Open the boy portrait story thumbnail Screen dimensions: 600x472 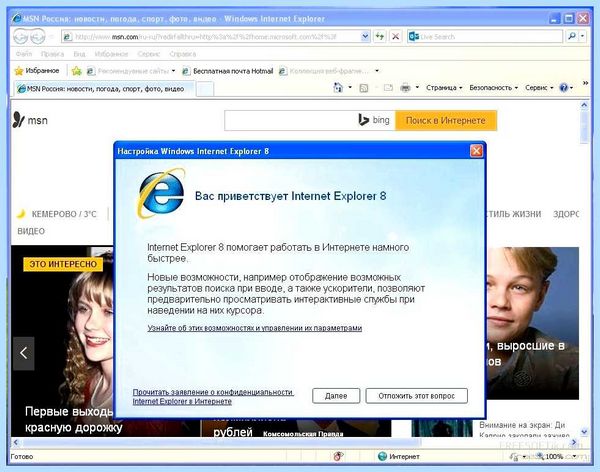pos(533,323)
